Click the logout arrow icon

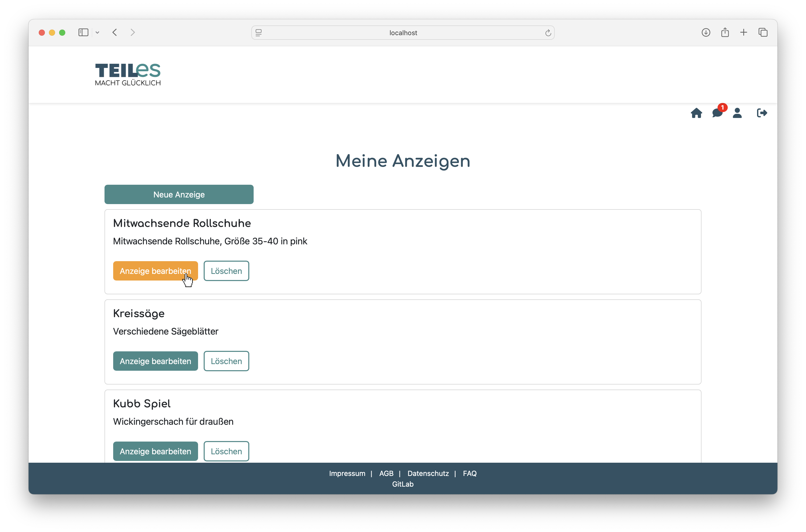(762, 113)
